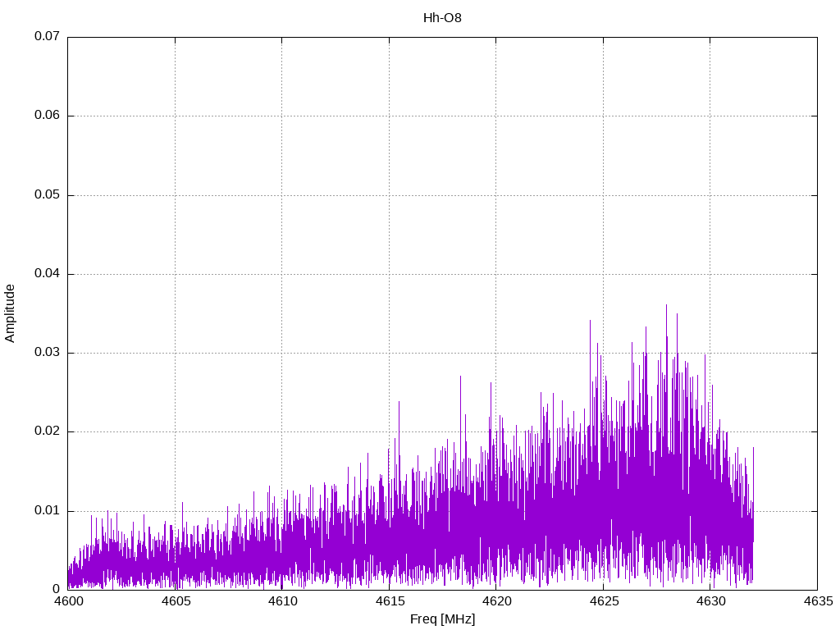
Task: Click the 0.07 y-axis tick label
Action: [47, 37]
